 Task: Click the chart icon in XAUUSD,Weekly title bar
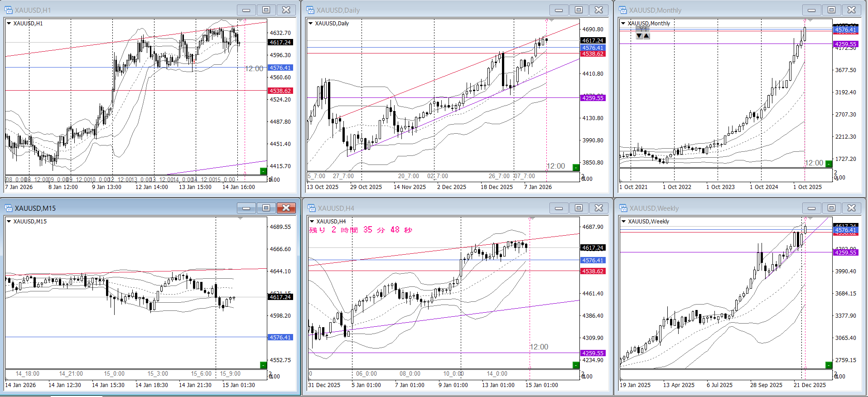coord(623,208)
